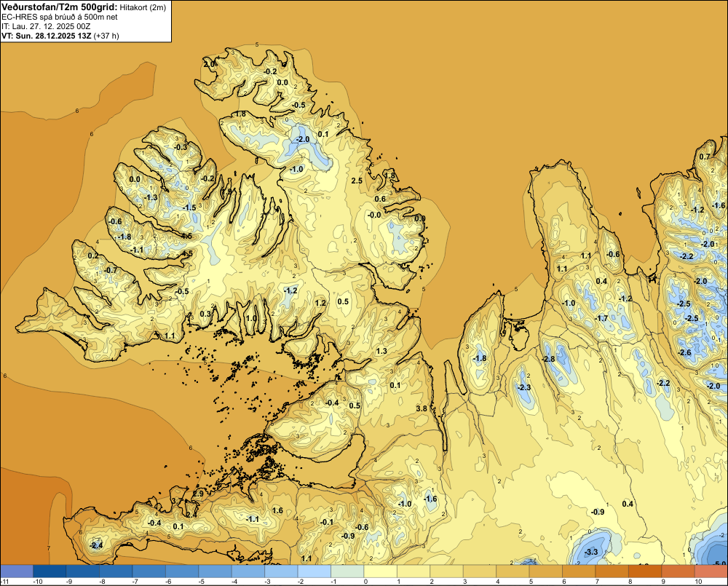This screenshot has width=728, height=586.
Task: Click the "0.2" temperature value
Action: point(93,256)
